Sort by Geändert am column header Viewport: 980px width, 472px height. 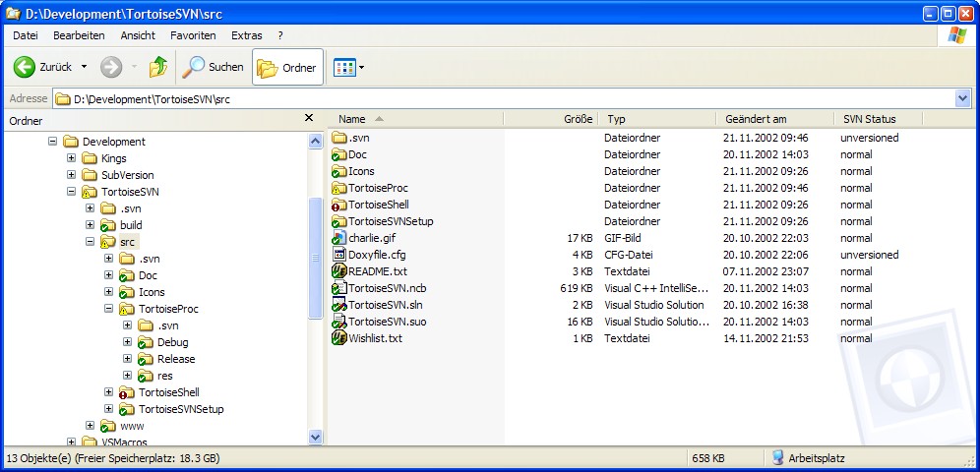(775, 119)
